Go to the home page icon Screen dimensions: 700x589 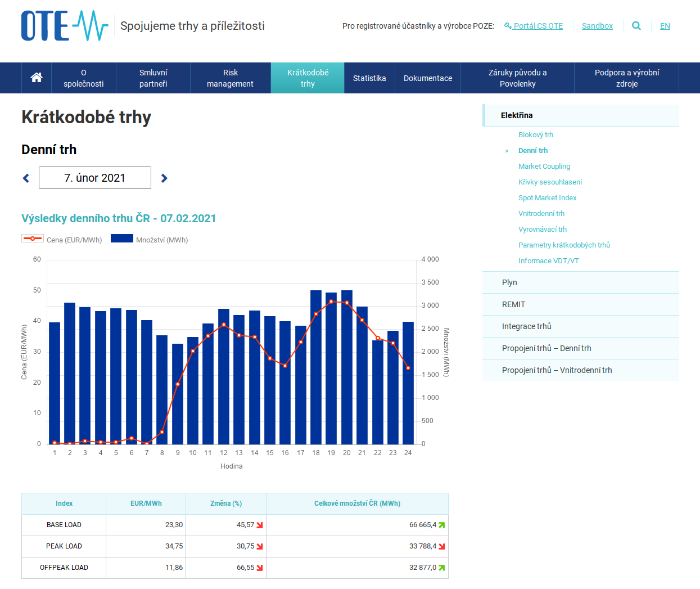(37, 78)
